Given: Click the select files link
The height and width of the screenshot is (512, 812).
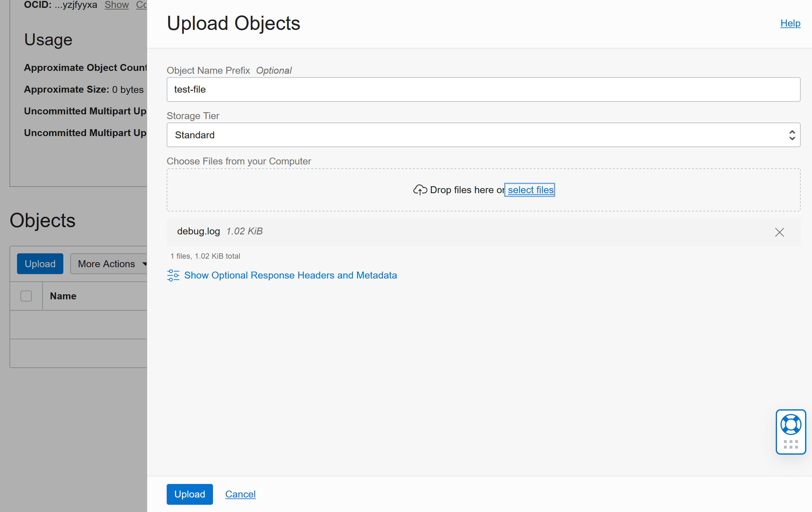Looking at the screenshot, I should click(x=530, y=190).
